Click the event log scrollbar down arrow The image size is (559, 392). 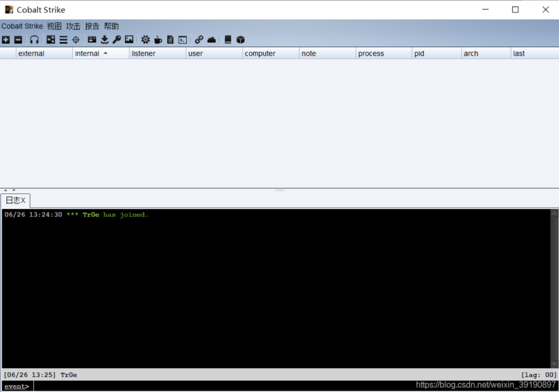554,364
